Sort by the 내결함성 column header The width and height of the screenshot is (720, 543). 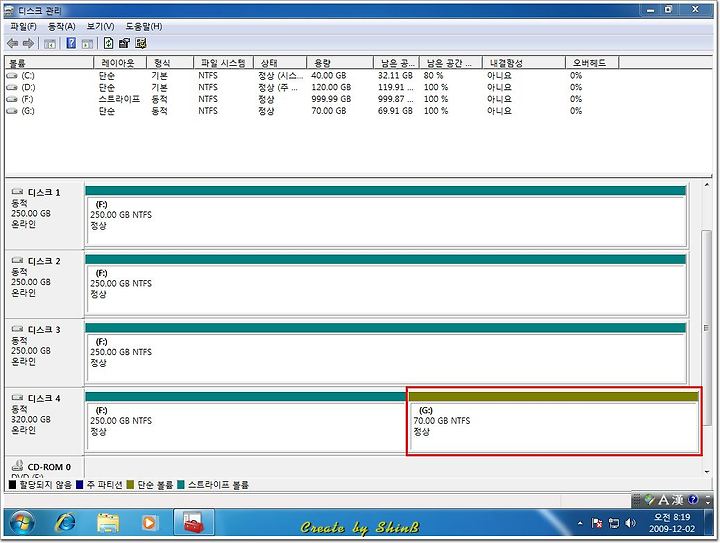pos(523,63)
